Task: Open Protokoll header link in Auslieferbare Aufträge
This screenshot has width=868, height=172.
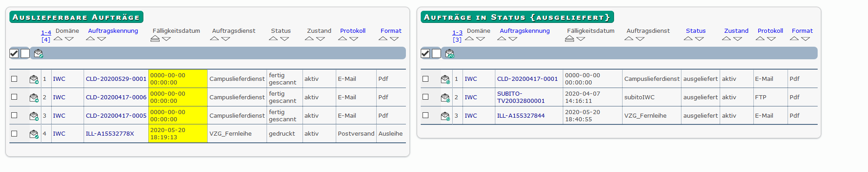Action: click(353, 31)
